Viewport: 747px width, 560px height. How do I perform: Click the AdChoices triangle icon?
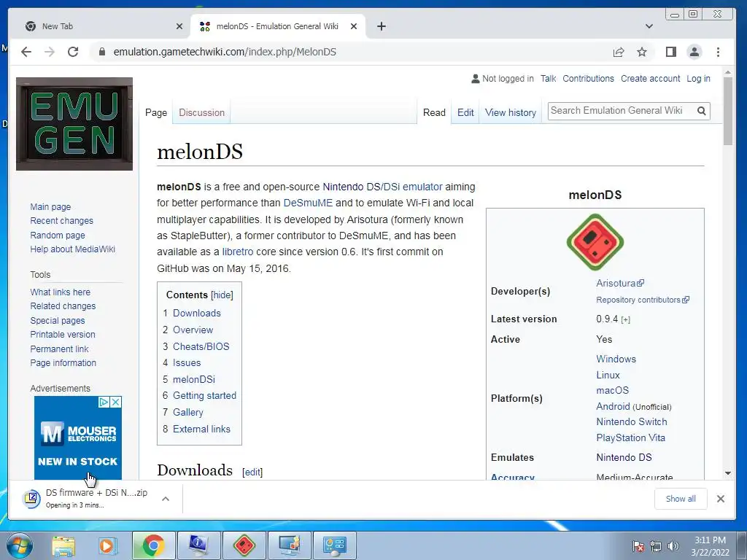tap(104, 402)
